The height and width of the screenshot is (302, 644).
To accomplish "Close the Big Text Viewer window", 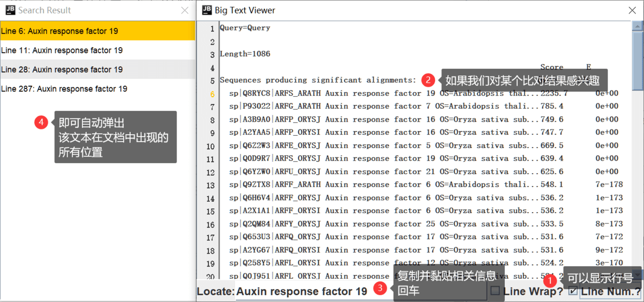I will click(x=632, y=10).
